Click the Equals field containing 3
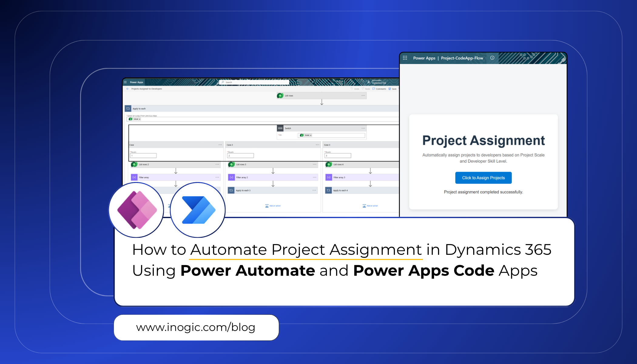637x364 pixels. point(338,156)
